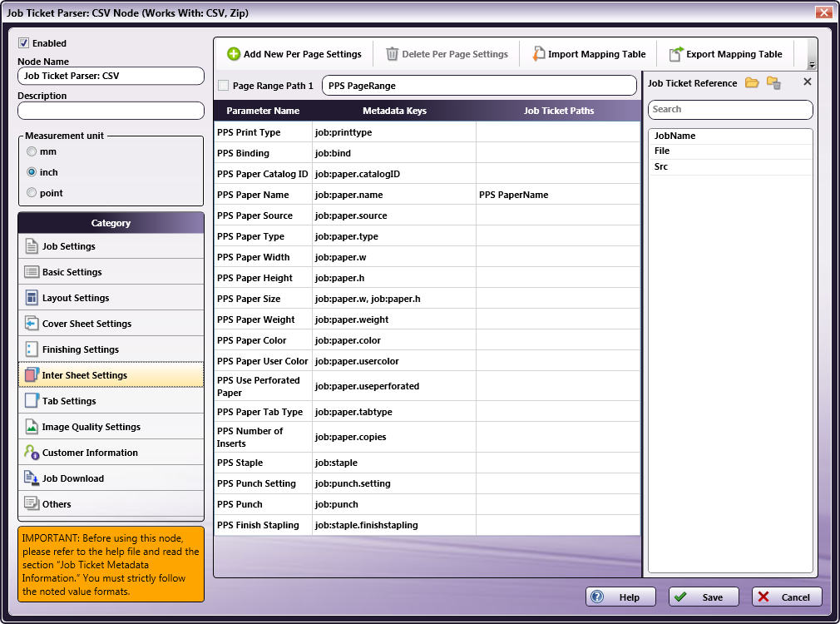The width and height of the screenshot is (840, 624).
Task: Click the job:paper.catalogID metadata cell
Action: point(393,174)
